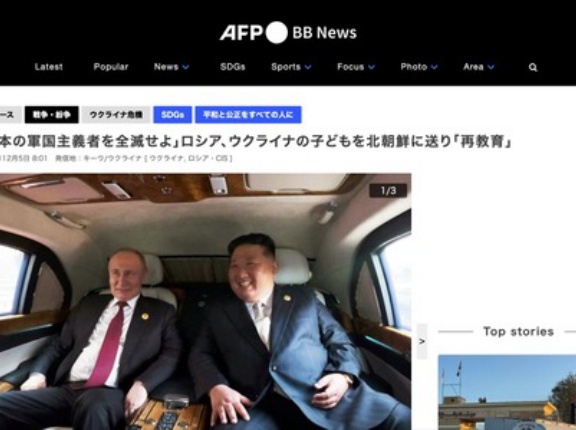Select the Latest menu item
This screenshot has height=430, width=576.
48,67
